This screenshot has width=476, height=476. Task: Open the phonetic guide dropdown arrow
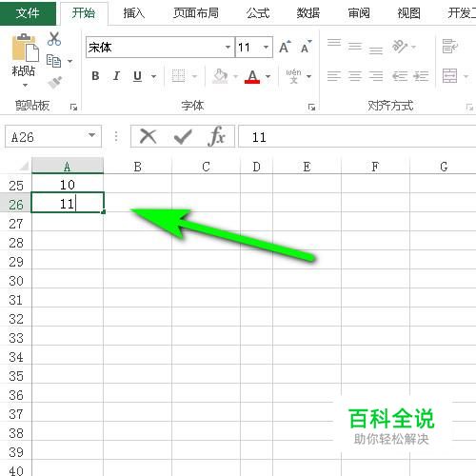point(308,76)
